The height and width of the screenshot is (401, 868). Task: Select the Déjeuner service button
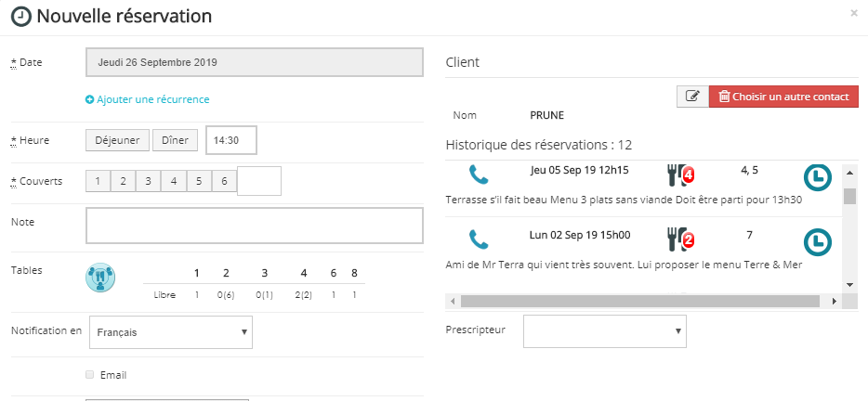117,140
